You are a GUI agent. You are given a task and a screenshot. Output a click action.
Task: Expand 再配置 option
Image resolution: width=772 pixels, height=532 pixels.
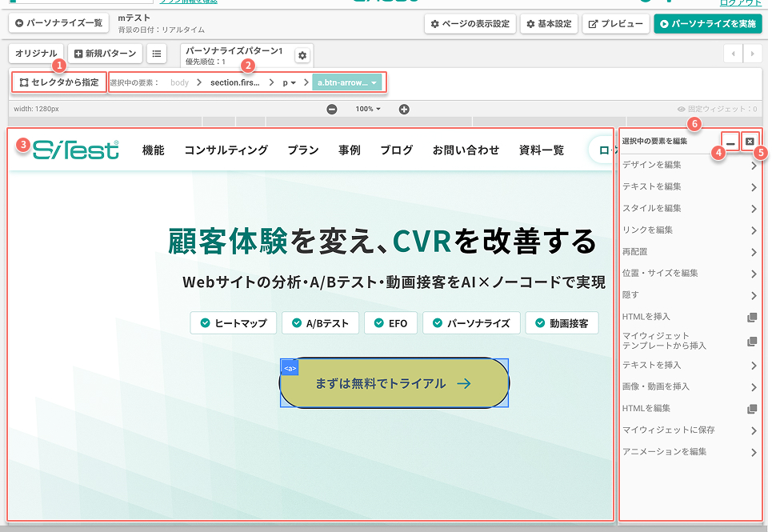690,252
